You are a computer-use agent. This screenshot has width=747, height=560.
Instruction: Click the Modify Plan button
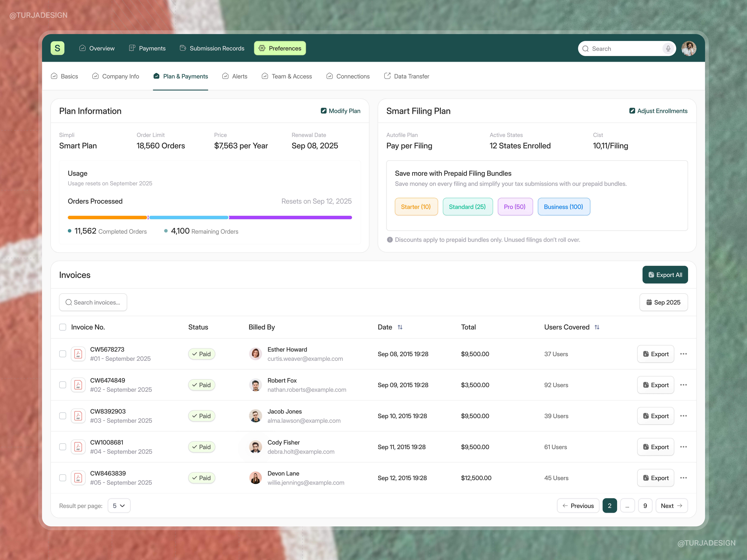tap(340, 111)
